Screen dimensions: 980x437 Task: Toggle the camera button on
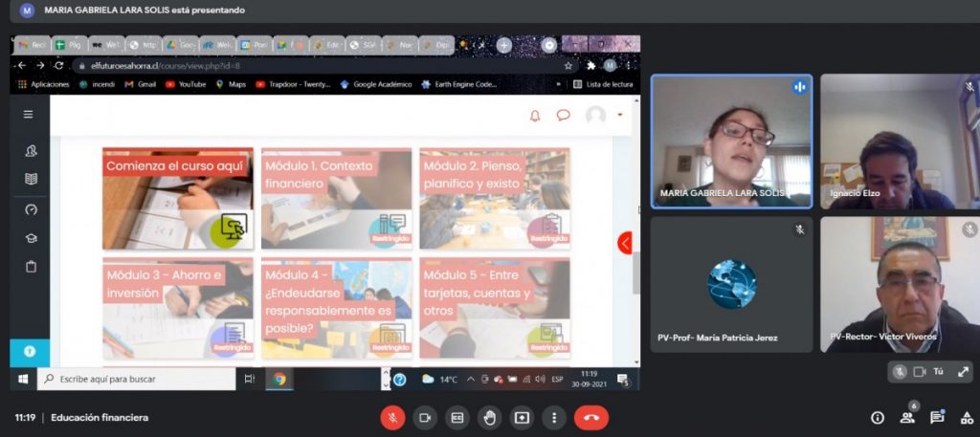(425, 418)
